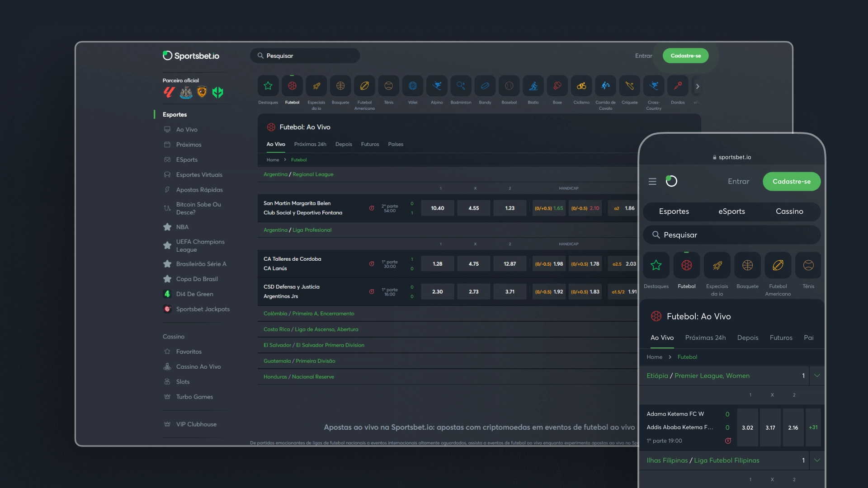Open +31 more markets on mobile match
The width and height of the screenshot is (868, 488).
[813, 427]
